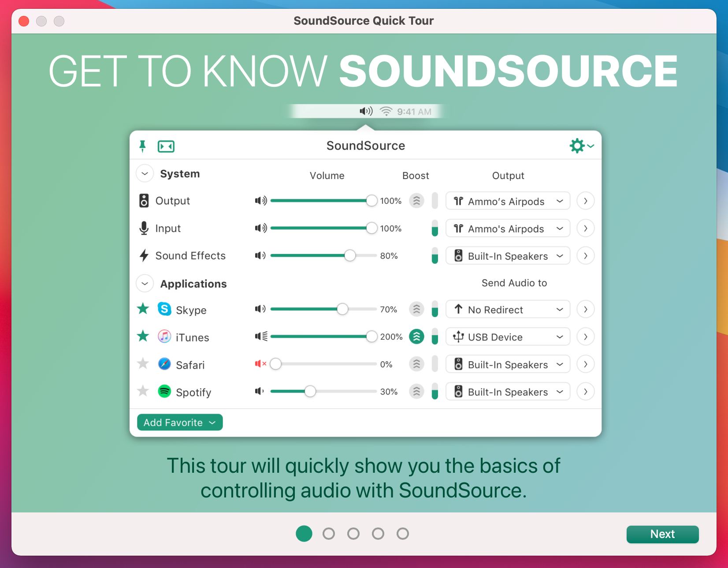Expand Output row details arrow
Screen dimensions: 728x568
coord(586,201)
